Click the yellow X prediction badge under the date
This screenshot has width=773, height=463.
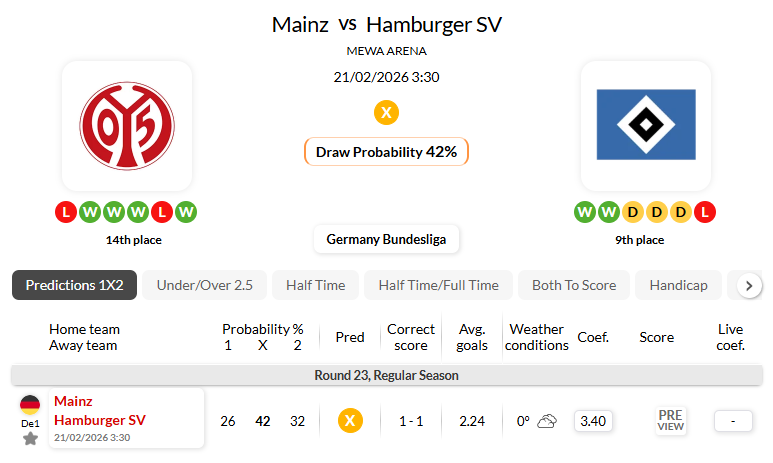[386, 112]
